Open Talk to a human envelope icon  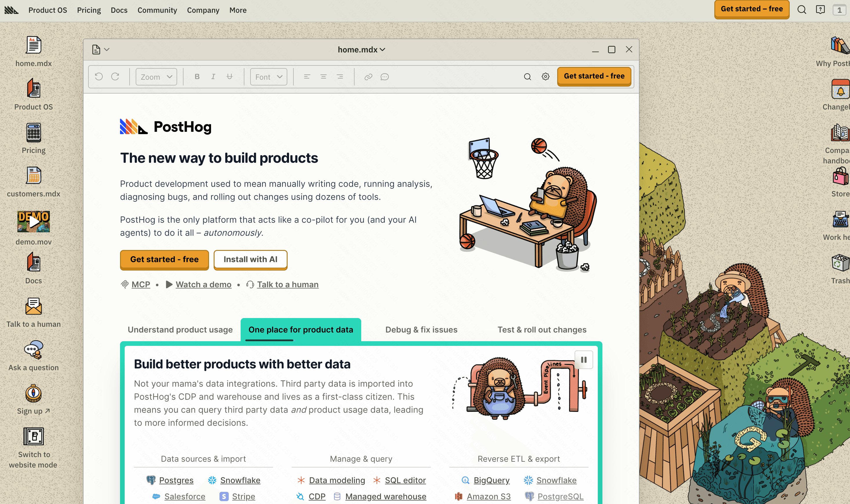tap(33, 306)
